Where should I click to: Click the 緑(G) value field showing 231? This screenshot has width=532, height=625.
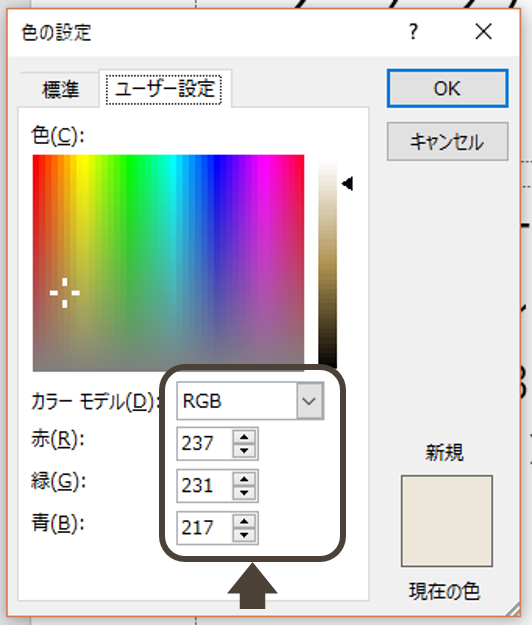tap(204, 486)
